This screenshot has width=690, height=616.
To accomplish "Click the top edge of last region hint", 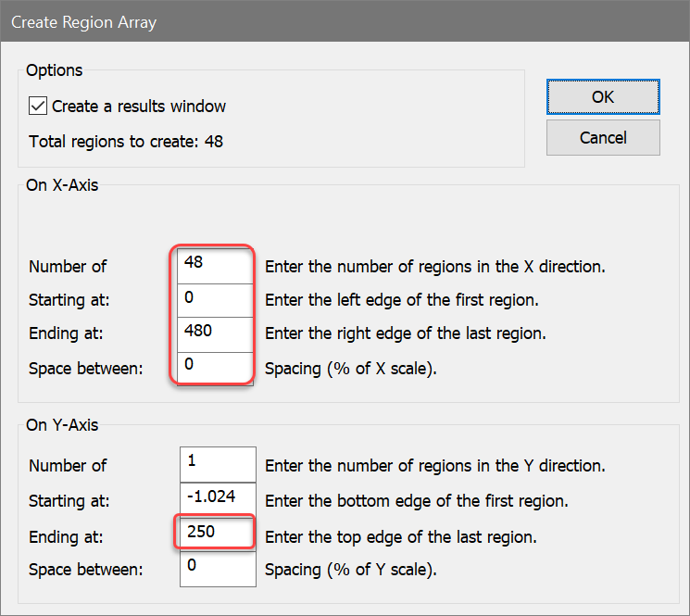I will click(400, 536).
